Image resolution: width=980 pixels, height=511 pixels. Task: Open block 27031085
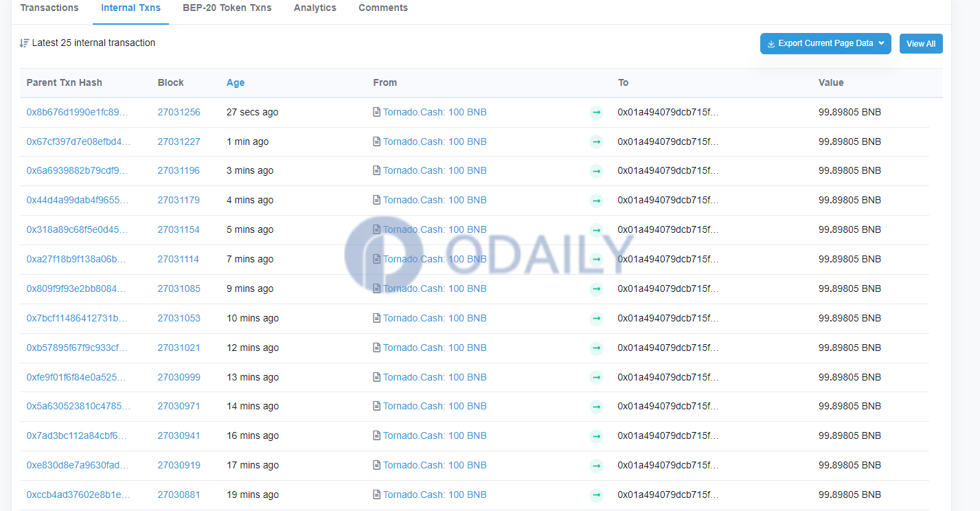click(x=179, y=288)
